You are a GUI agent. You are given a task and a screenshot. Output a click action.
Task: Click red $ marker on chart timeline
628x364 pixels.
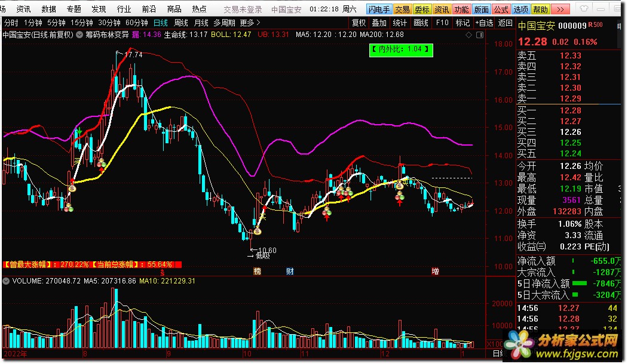(x=162, y=273)
